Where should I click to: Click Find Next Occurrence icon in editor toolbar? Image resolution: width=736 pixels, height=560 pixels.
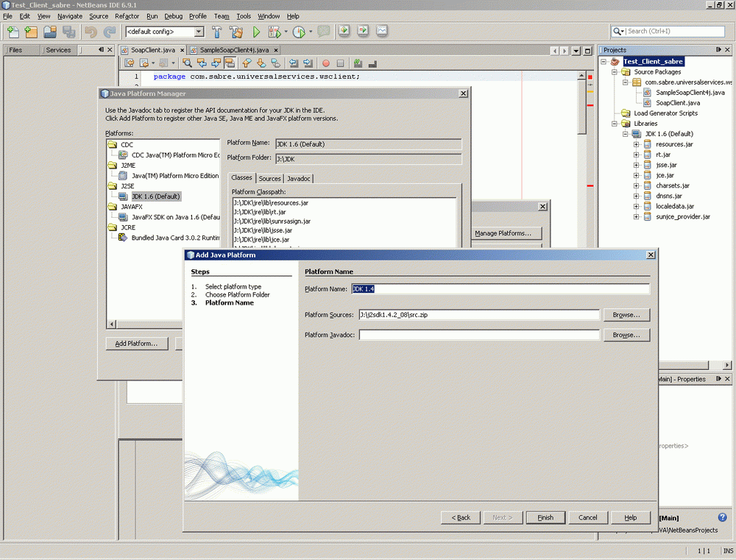216,63
